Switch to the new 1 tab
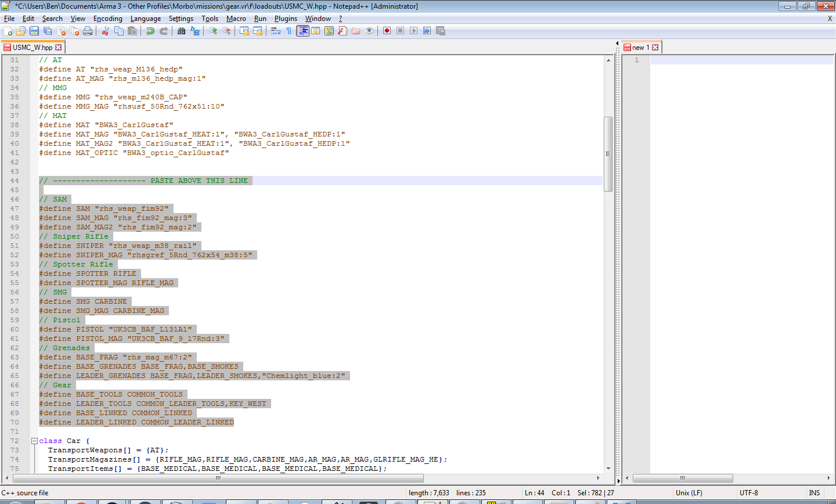This screenshot has width=836, height=504. (x=641, y=47)
